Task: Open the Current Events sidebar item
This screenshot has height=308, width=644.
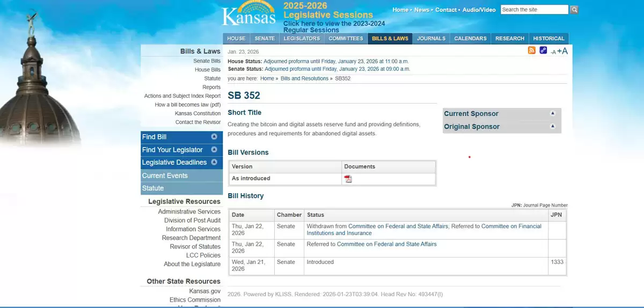Action: (165, 175)
